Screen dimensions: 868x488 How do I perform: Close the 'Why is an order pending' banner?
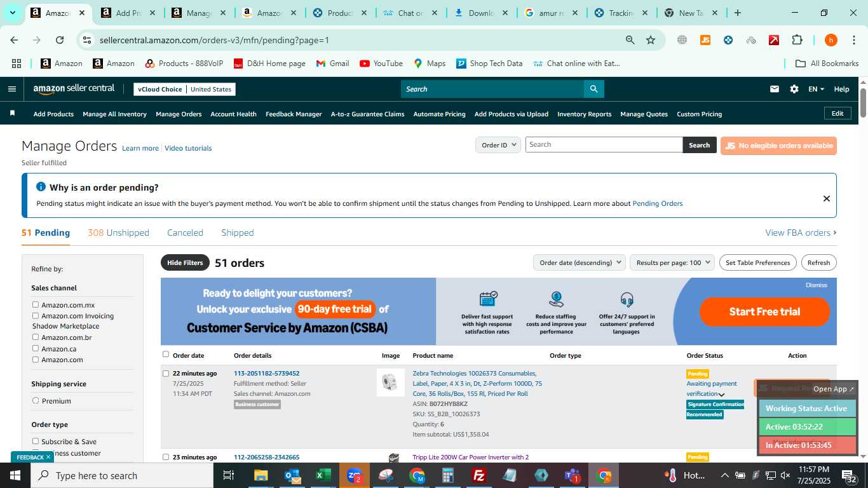826,198
